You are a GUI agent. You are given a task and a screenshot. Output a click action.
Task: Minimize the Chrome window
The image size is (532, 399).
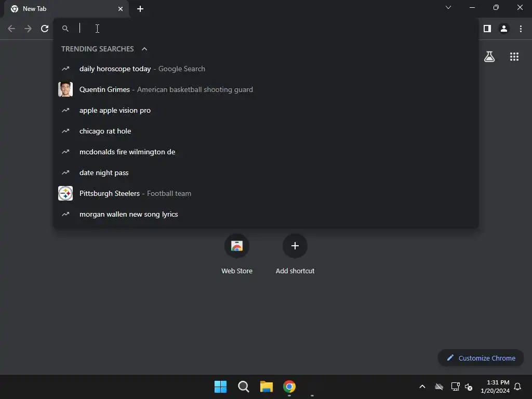point(472,7)
